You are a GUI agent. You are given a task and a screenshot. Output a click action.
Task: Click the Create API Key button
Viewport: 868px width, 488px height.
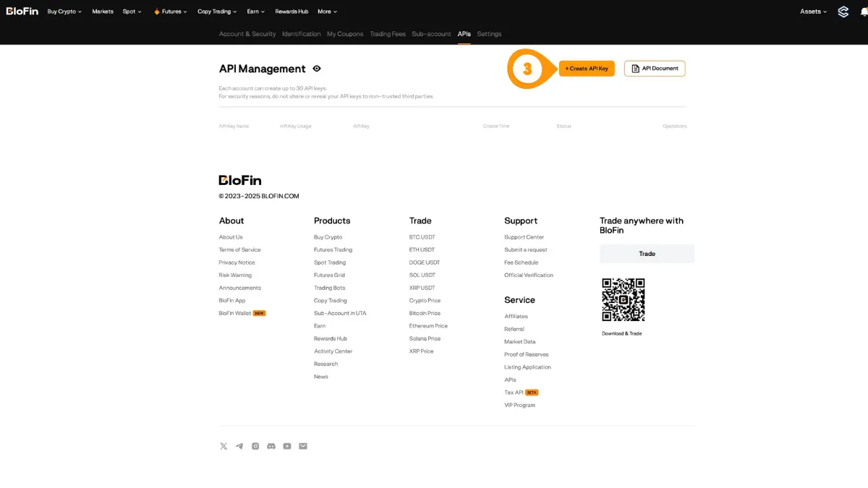(587, 69)
